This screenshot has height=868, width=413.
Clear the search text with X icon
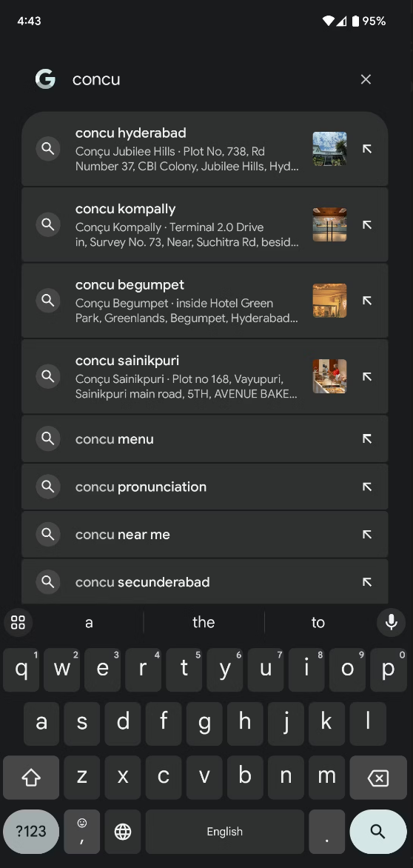(x=366, y=79)
